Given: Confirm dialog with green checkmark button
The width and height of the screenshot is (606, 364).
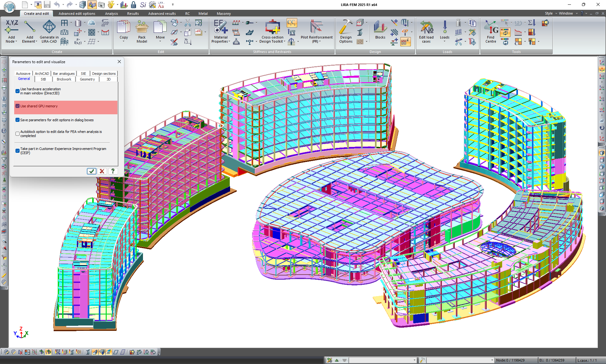Looking at the screenshot, I should click(x=91, y=171).
